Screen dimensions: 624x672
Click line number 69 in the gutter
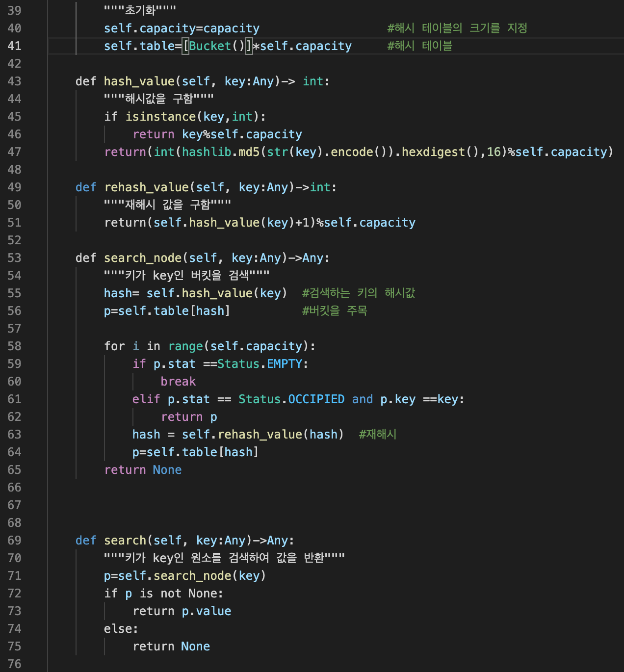tap(14, 541)
